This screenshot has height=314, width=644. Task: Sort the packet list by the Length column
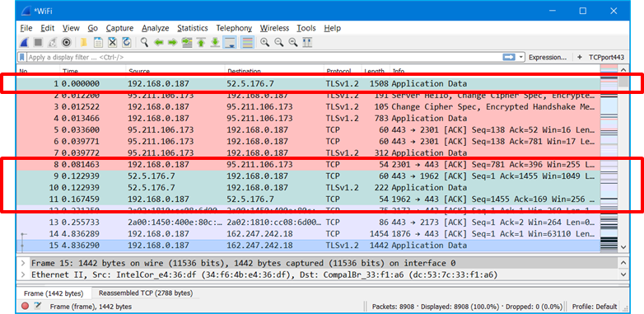pyautogui.click(x=375, y=71)
